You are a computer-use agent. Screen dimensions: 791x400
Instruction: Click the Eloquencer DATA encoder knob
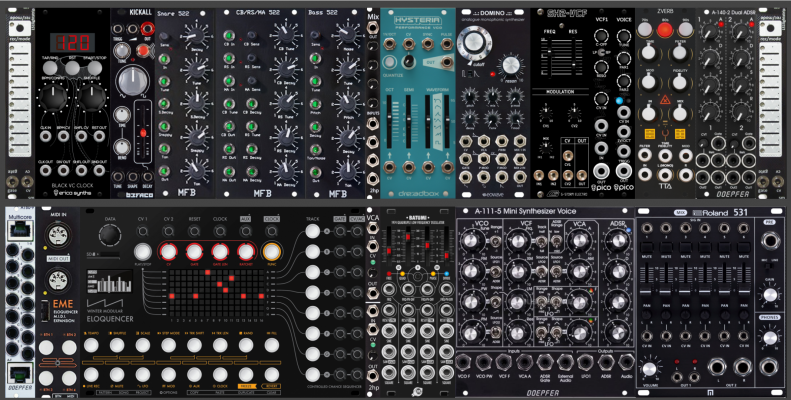pos(108,236)
